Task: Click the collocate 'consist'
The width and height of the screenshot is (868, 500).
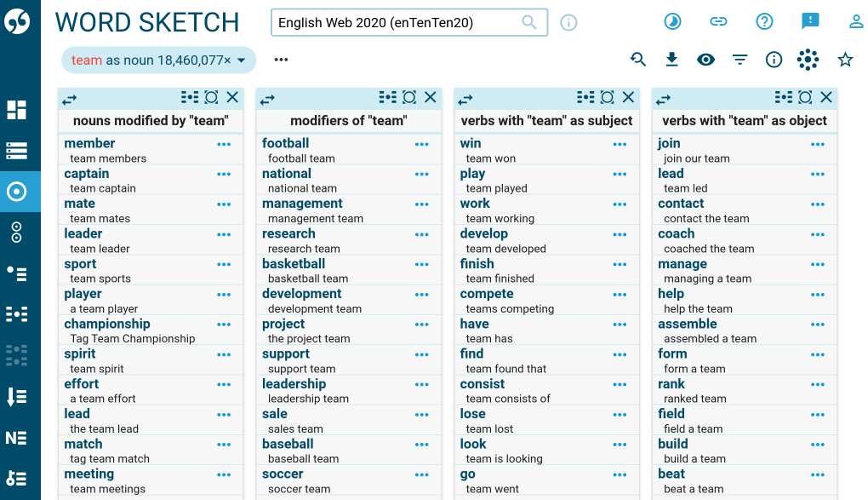Action: [483, 383]
